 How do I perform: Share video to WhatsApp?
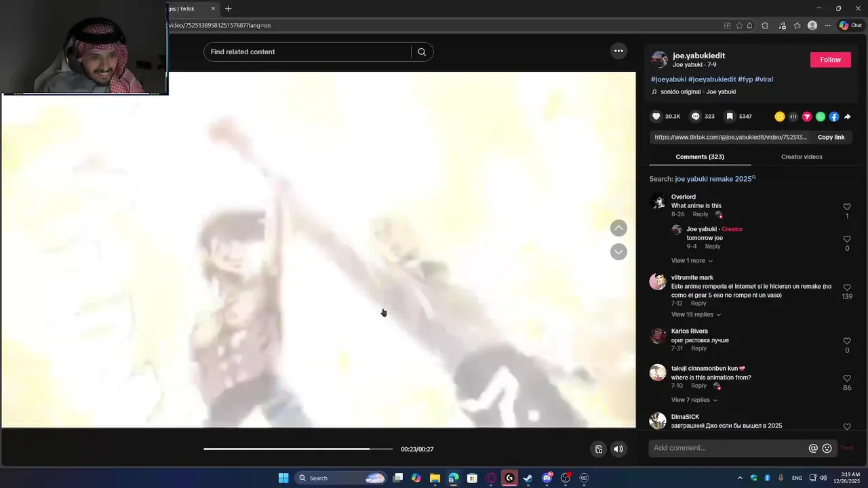pyautogui.click(x=821, y=117)
